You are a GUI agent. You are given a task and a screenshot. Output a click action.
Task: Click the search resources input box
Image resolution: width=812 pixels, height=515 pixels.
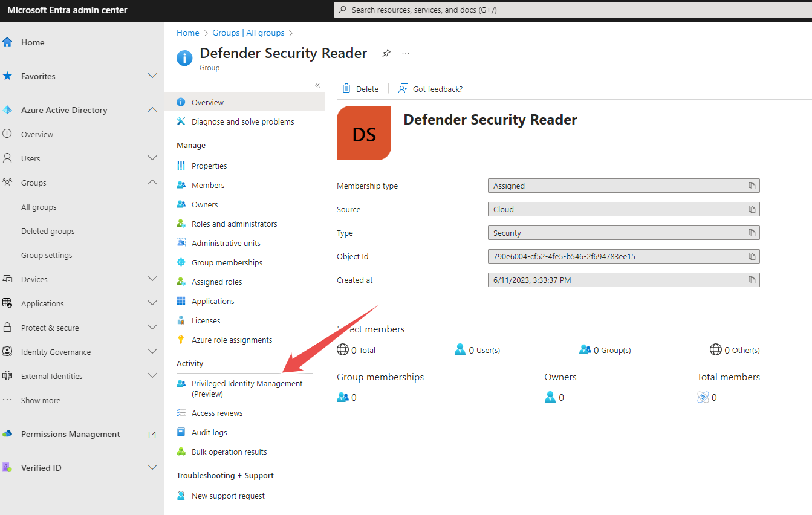(573, 10)
